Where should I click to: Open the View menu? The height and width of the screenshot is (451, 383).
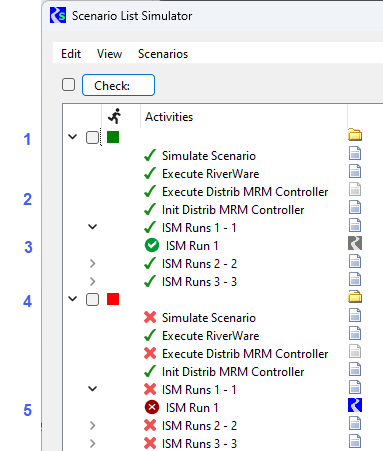point(109,54)
